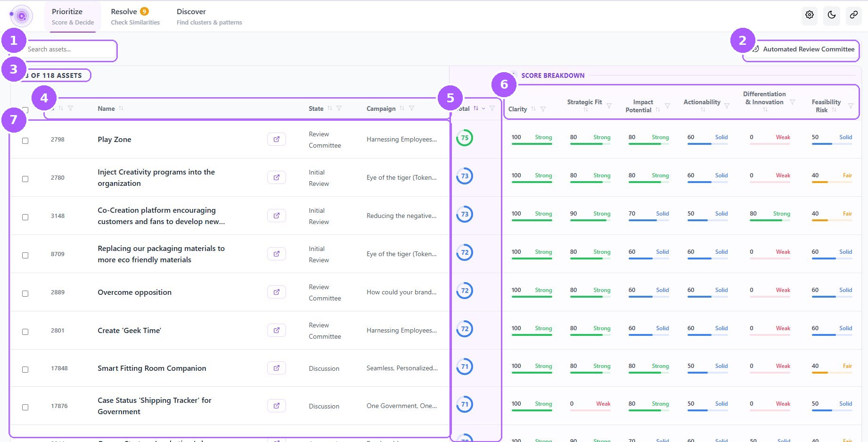
Task: Filter the Actionability column
Action: pos(727,106)
